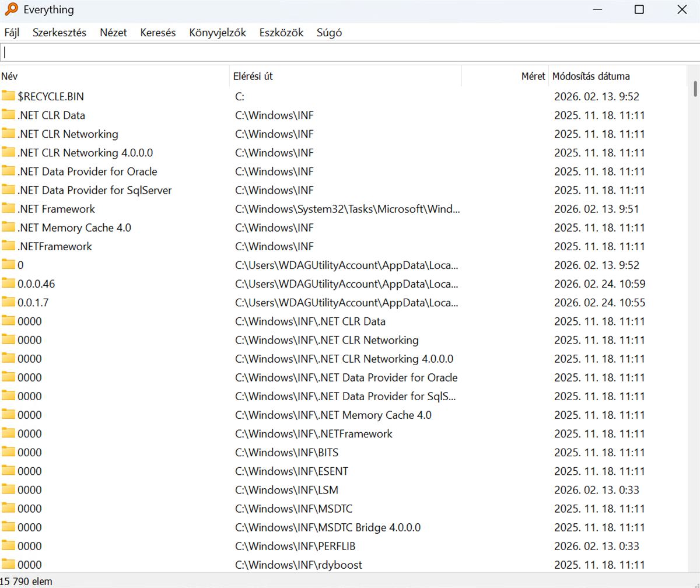The width and height of the screenshot is (700, 588).
Task: Select the .NET Framework folder icon
Action: click(x=8, y=209)
